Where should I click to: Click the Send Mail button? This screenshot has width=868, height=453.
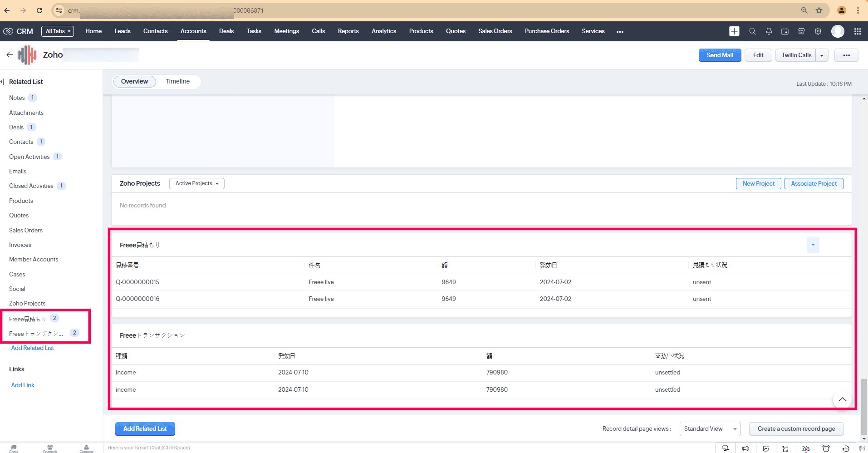coord(720,55)
